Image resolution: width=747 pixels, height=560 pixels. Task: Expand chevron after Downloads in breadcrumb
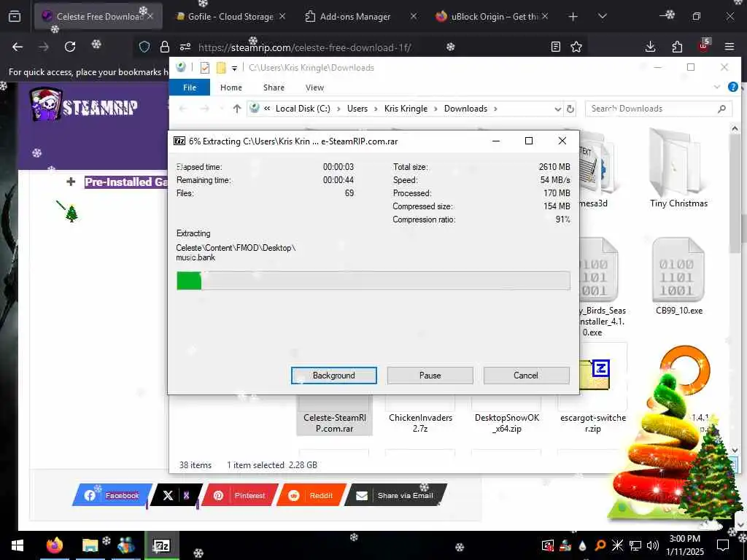(495, 109)
